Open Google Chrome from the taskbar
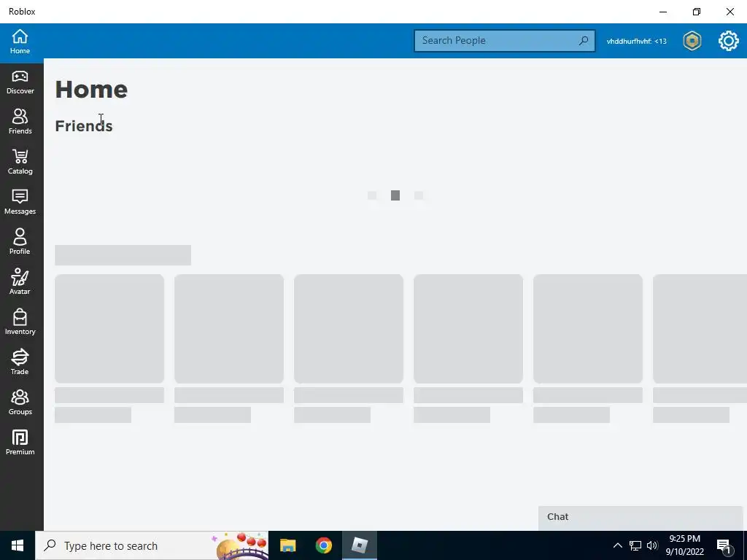Viewport: 747px width, 560px height. click(x=323, y=545)
